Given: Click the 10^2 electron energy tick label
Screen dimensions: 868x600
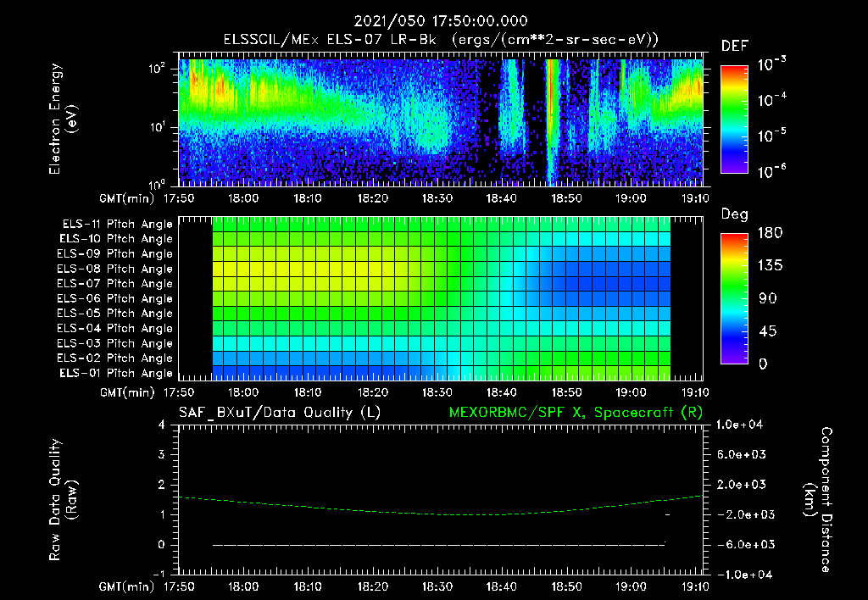Looking at the screenshot, I should (157, 69).
